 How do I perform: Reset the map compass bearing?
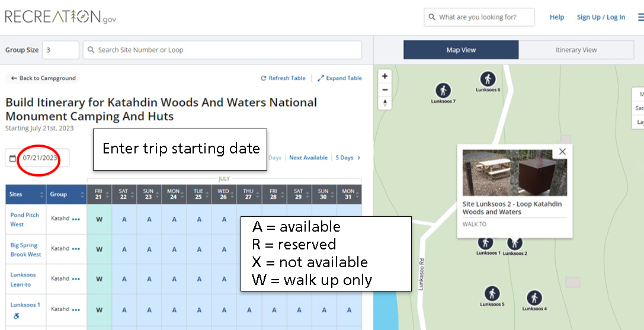coord(385,102)
